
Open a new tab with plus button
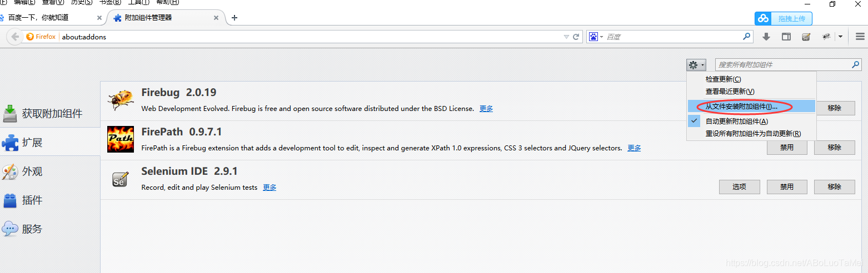tap(235, 18)
